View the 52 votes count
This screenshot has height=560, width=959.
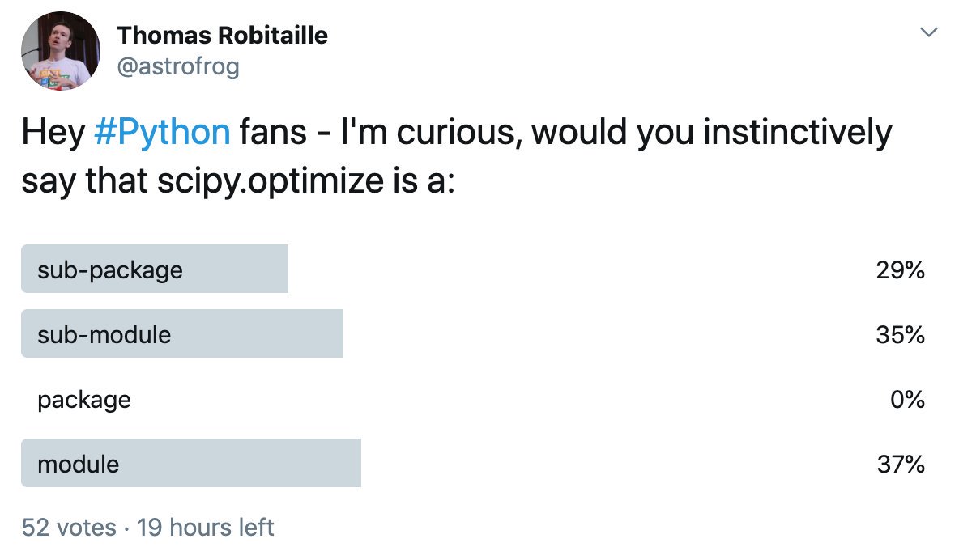point(69,527)
